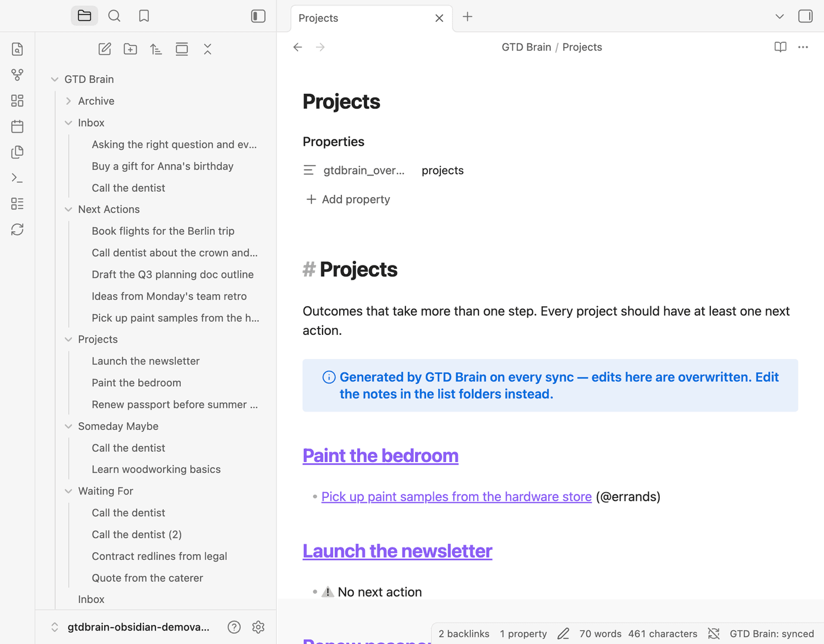Open the note's more options menu
The image size is (824, 644).
[x=803, y=47]
